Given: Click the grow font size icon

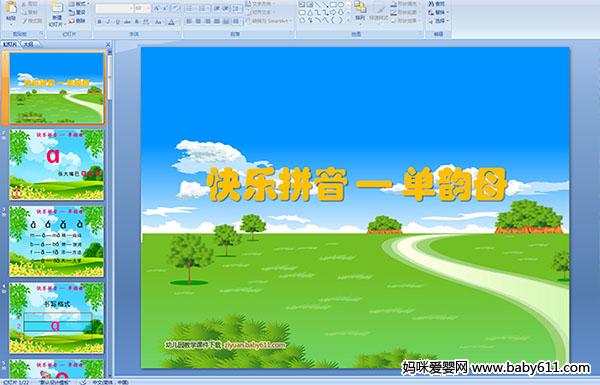Looking at the screenshot, I should point(157,8).
